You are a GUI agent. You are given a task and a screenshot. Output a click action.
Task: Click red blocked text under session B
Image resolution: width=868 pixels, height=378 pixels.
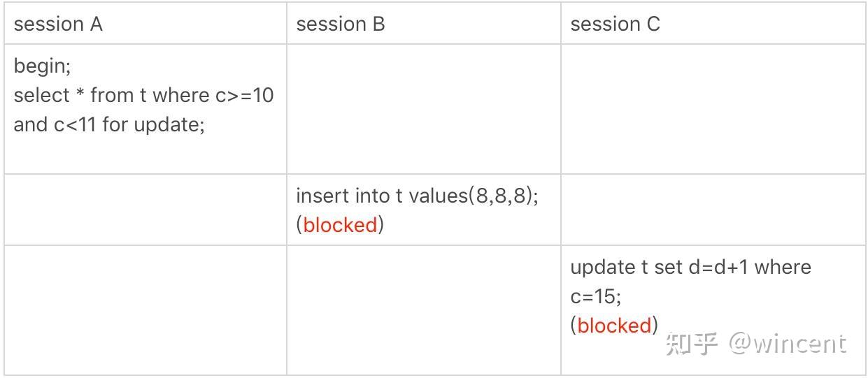pyautogui.click(x=340, y=225)
